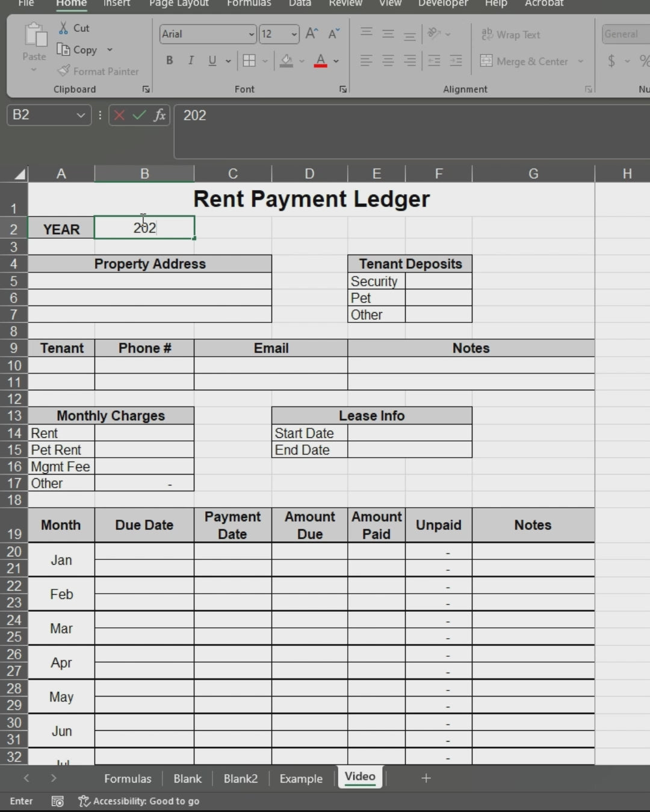Switch to the Blank2 sheet tab
650x812 pixels.
pos(240,778)
